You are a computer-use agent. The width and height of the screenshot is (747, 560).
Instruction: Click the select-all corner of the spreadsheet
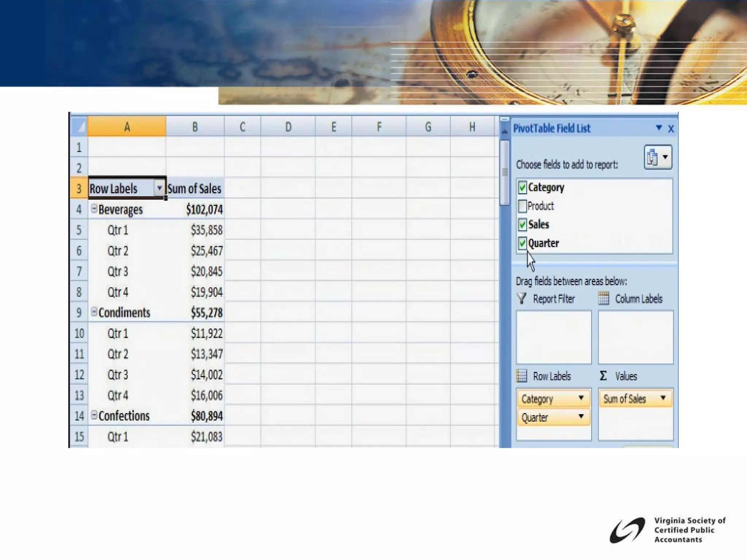[79, 127]
